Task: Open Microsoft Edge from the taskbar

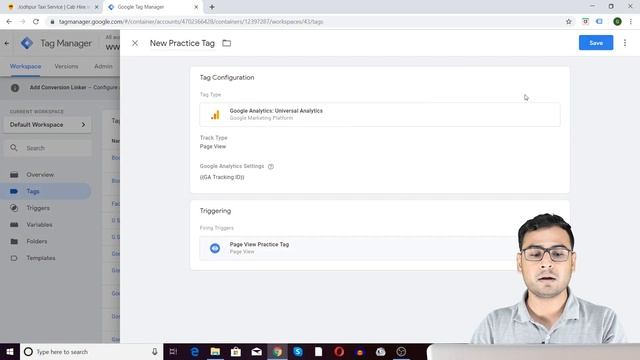Action: [x=194, y=351]
